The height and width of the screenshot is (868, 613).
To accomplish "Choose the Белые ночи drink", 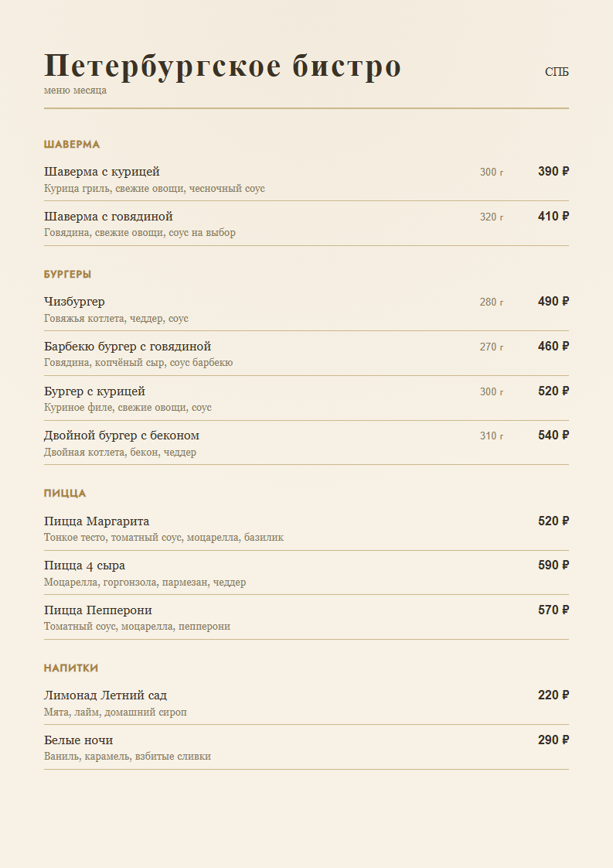I will 306,747.
